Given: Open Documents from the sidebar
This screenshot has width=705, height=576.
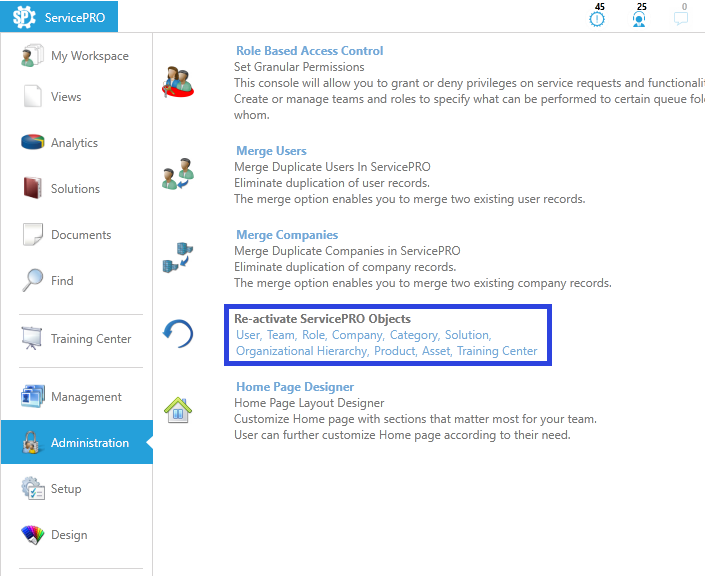Looking at the screenshot, I should (x=81, y=235).
